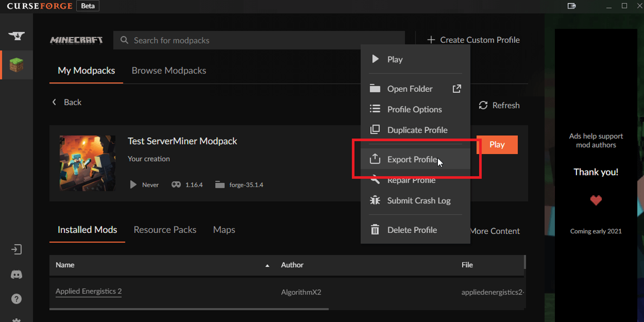Click the red heart in ad panel
Viewport: 644px width, 322px height.
[x=596, y=201]
